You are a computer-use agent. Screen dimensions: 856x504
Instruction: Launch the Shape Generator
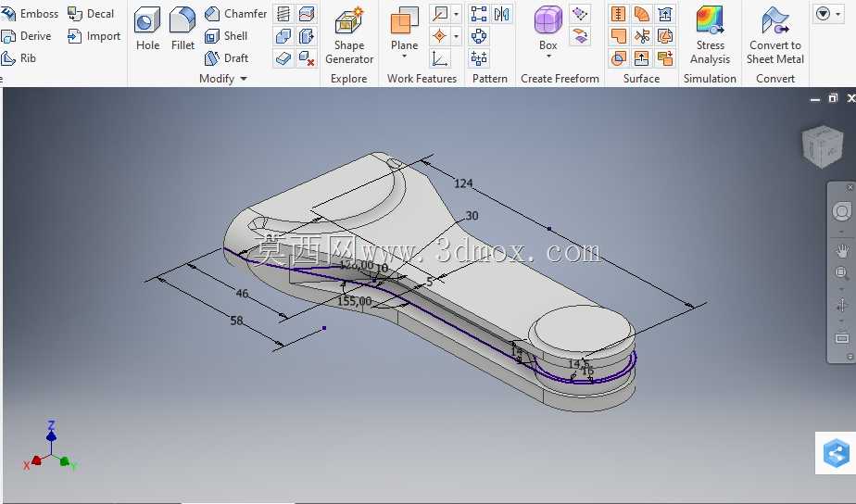349,35
